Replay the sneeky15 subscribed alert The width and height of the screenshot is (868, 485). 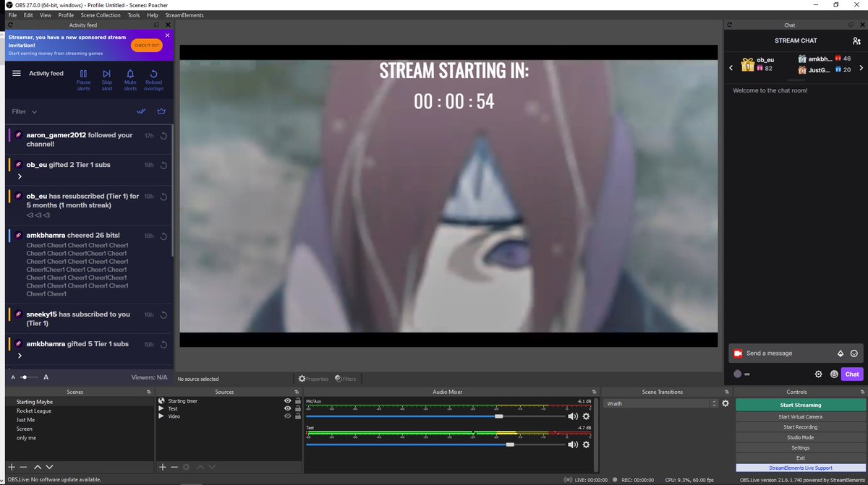[x=163, y=315]
